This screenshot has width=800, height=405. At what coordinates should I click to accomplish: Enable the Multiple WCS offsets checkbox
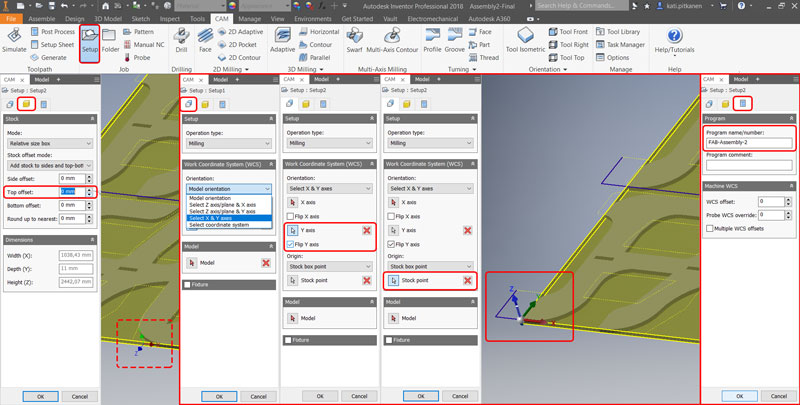tap(710, 229)
